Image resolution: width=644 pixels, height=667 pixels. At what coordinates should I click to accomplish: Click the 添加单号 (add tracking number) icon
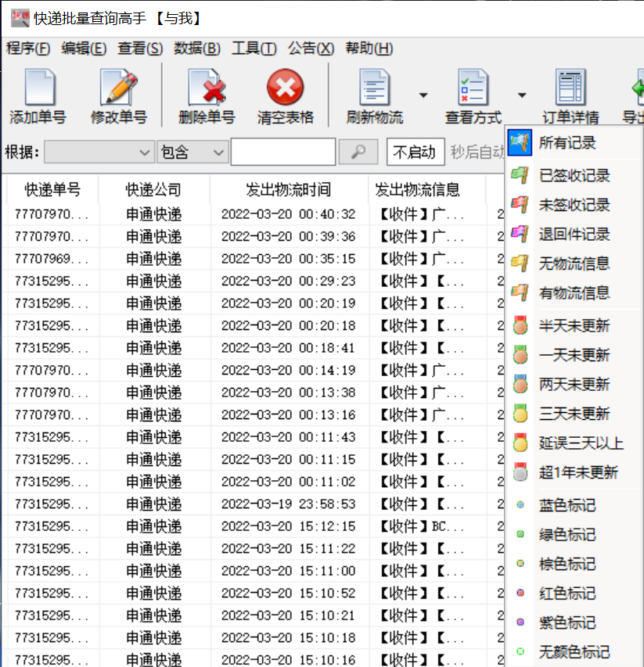[x=40, y=88]
